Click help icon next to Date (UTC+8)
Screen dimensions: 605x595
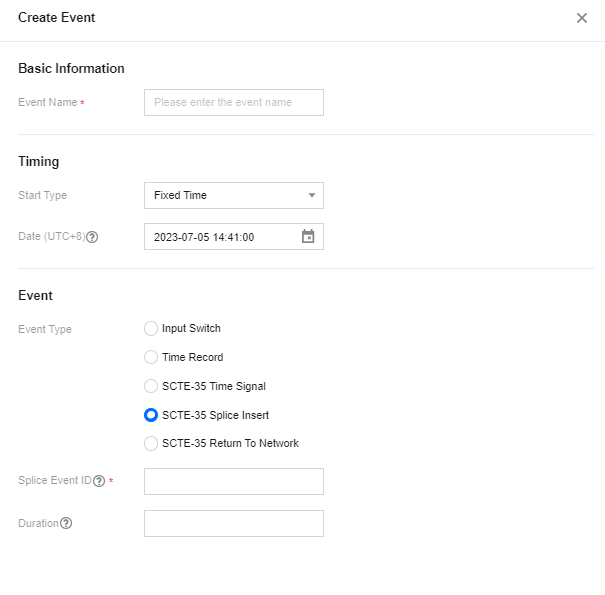pos(92,238)
